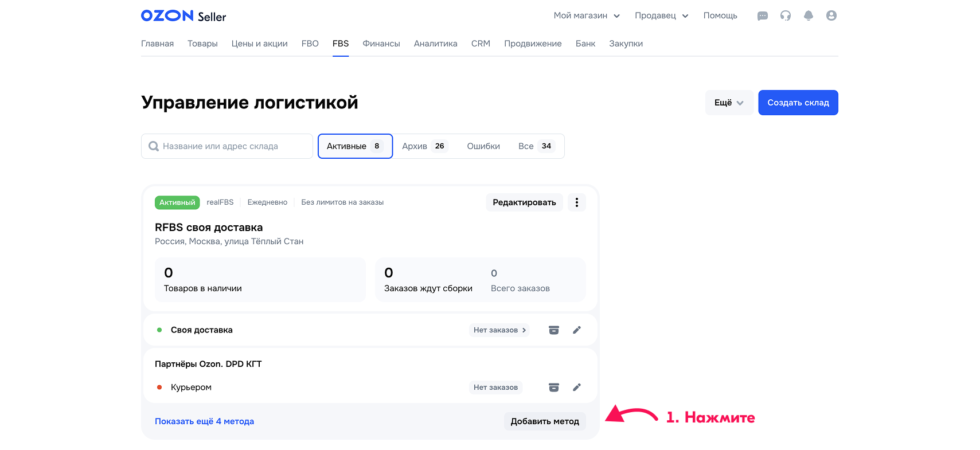Select the Активные filter tab
This screenshot has width=980, height=450.
[x=355, y=146]
